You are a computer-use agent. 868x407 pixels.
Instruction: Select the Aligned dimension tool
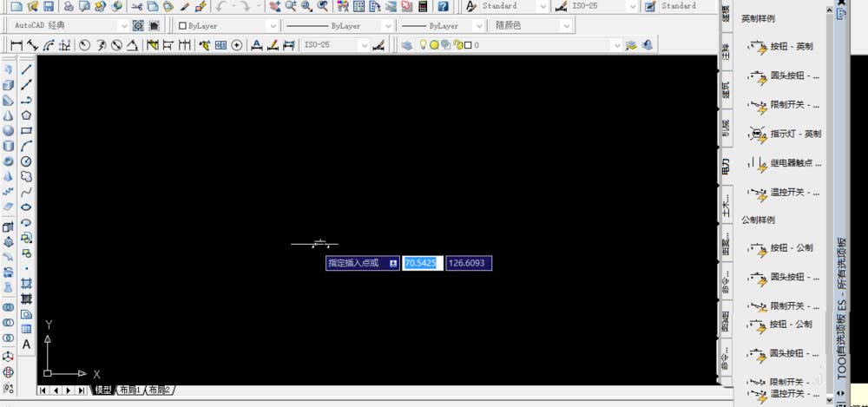click(x=32, y=45)
